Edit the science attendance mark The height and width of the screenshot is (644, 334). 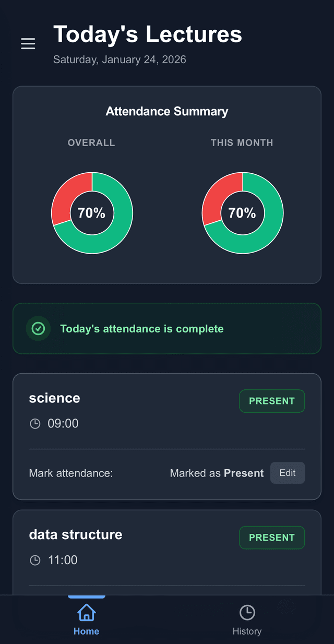pyautogui.click(x=288, y=473)
